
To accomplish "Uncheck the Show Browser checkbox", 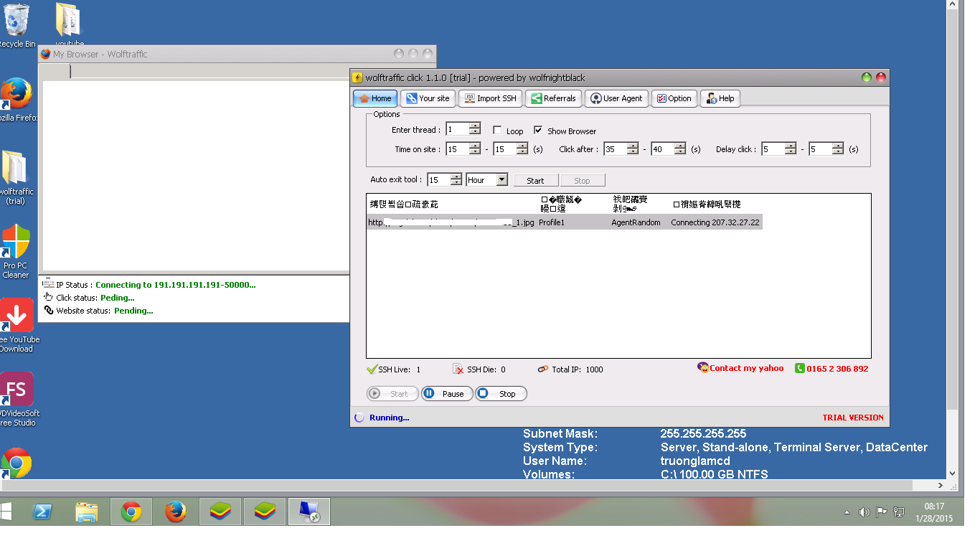I will click(x=538, y=131).
